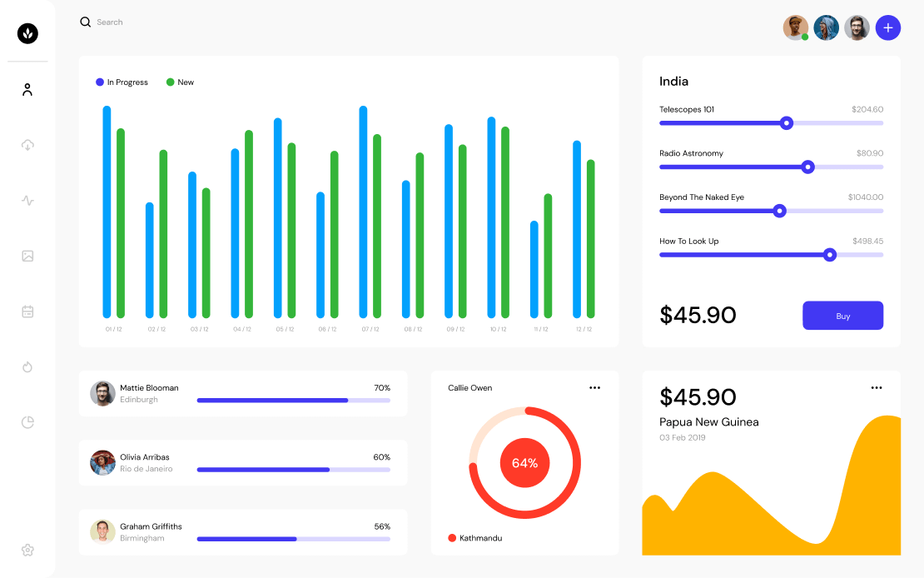The image size is (924, 578).
Task: Click Mattie Blooman's 70% progress bar
Action: coord(294,401)
